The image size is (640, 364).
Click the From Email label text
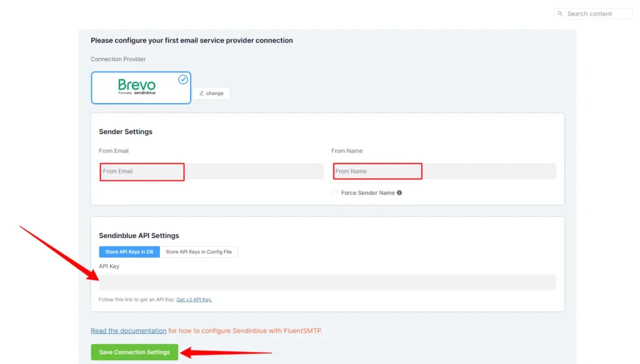click(x=114, y=151)
